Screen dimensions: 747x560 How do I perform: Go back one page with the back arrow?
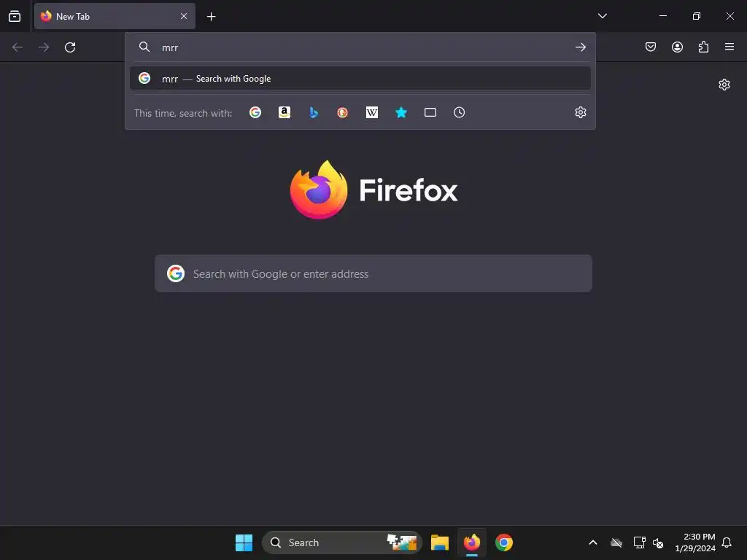click(x=18, y=47)
